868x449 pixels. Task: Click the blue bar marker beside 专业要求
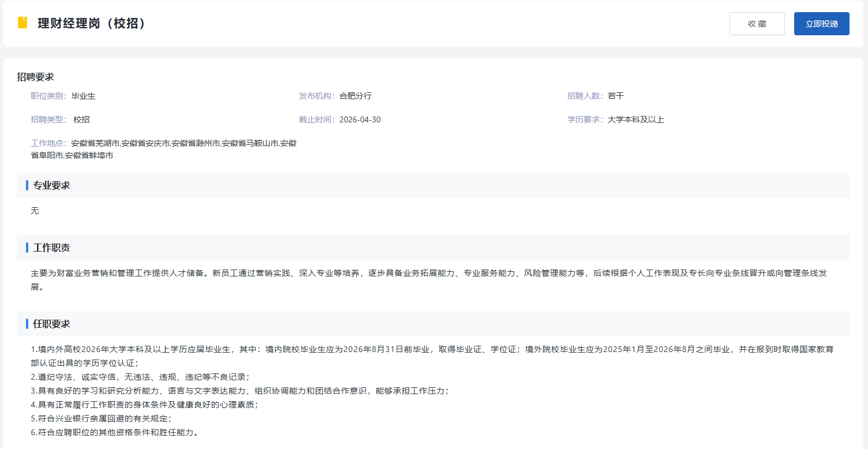27,185
